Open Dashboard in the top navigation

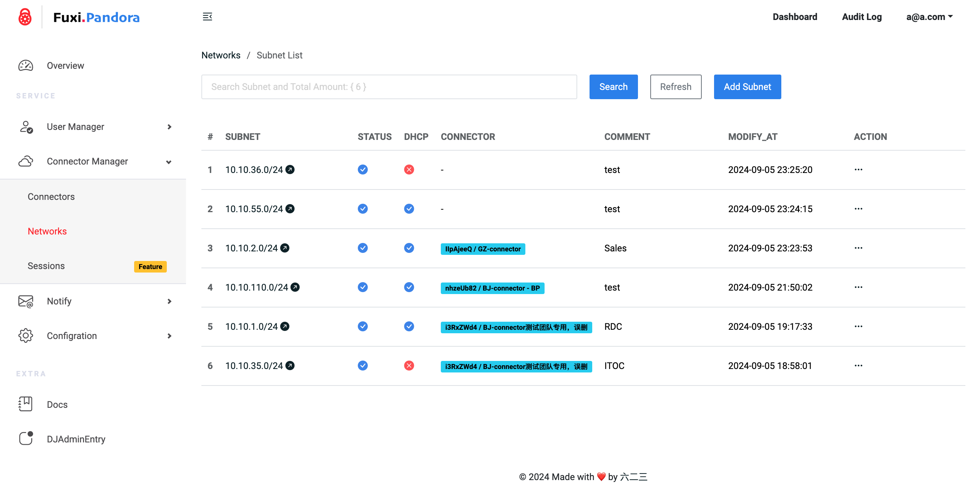(795, 17)
